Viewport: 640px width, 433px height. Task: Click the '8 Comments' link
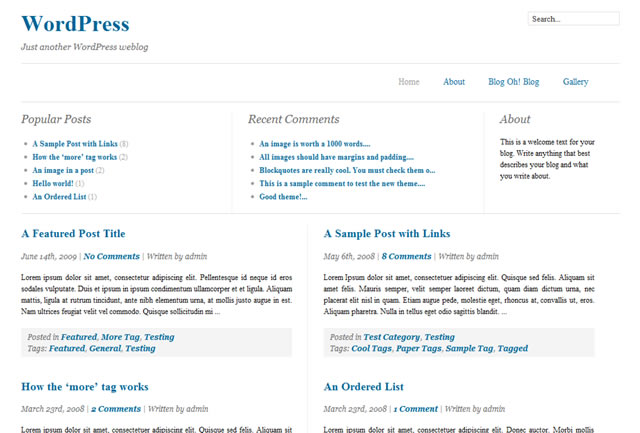tap(407, 256)
